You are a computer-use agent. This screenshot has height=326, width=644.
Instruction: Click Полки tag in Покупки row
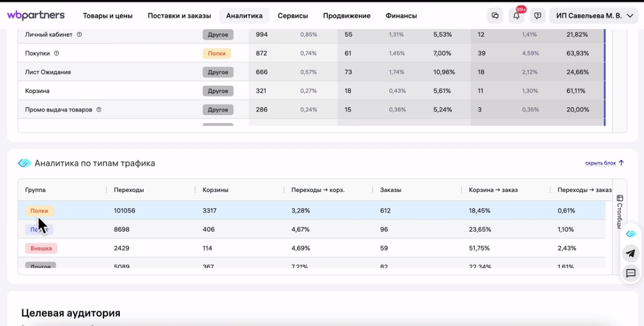pos(216,53)
